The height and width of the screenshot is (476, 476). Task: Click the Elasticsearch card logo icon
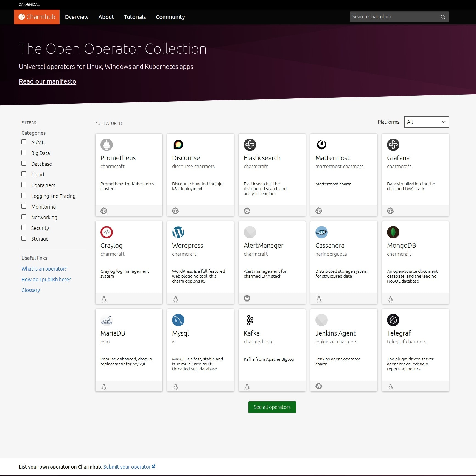click(250, 145)
